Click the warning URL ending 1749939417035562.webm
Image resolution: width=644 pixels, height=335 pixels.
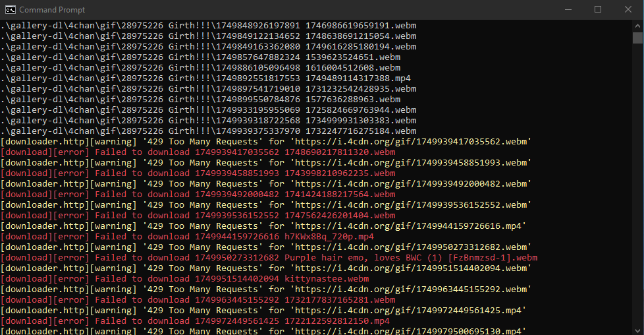pos(411,142)
